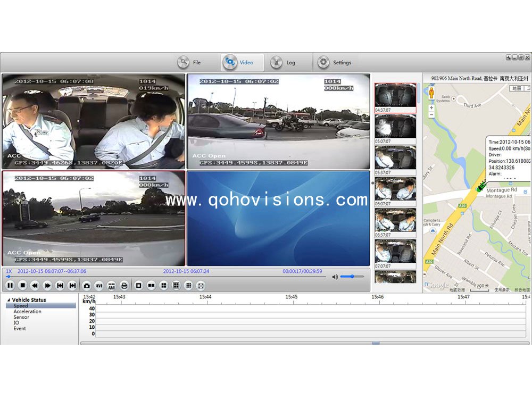Open the print icon on the playback toolbar
This screenshot has width=532, height=399.
point(123,286)
